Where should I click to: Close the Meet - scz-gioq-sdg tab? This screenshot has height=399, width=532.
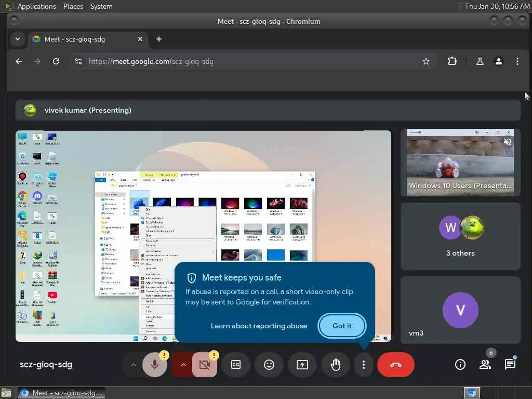(x=140, y=39)
